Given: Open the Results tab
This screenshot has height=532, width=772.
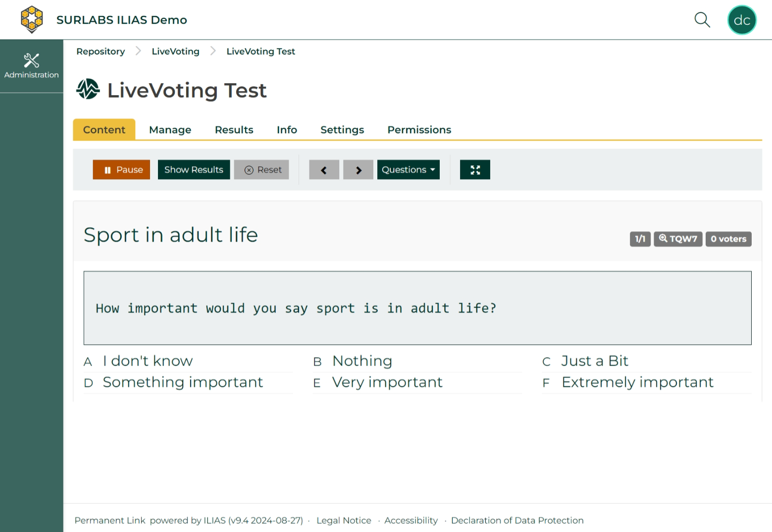Looking at the screenshot, I should [234, 130].
